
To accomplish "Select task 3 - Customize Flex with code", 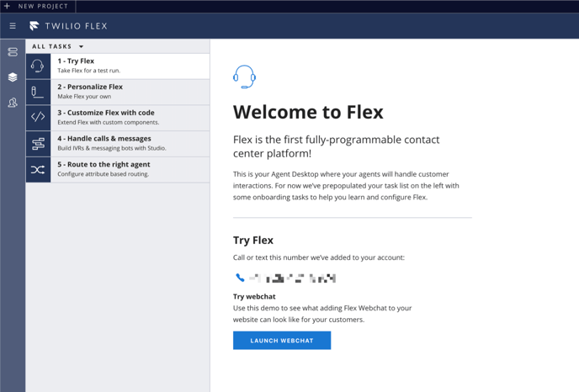I will [118, 118].
